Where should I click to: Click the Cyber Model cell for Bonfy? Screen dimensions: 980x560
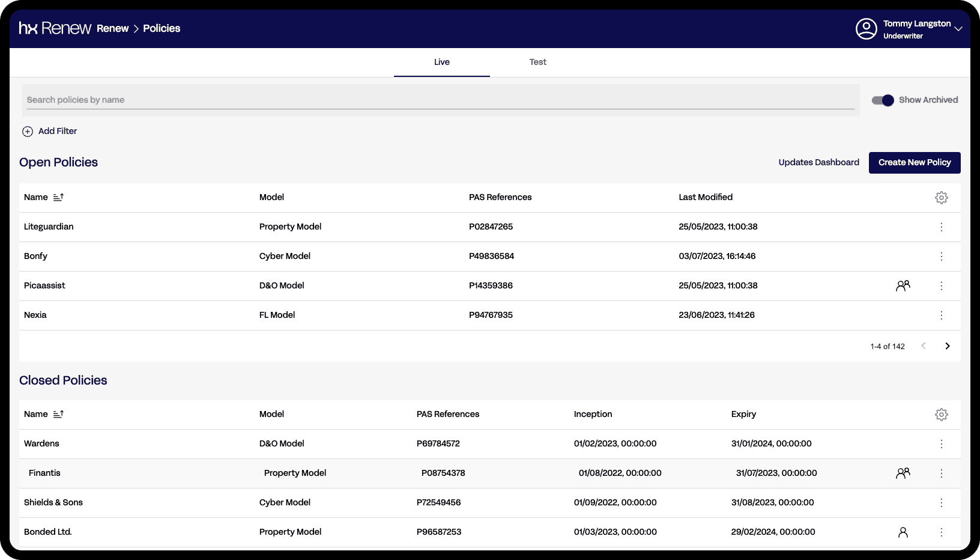285,256
